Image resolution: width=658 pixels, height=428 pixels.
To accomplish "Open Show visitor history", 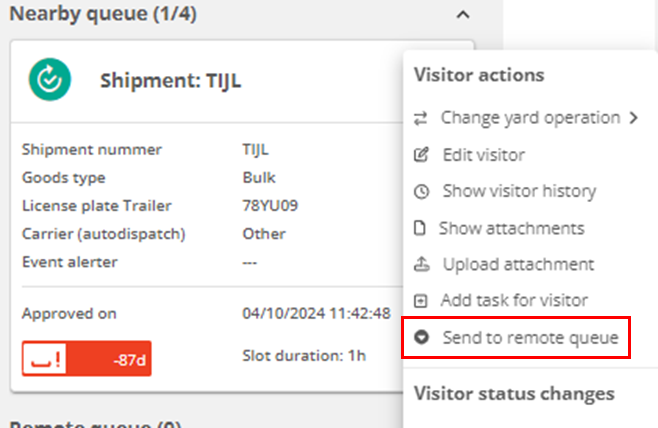I will click(x=520, y=192).
